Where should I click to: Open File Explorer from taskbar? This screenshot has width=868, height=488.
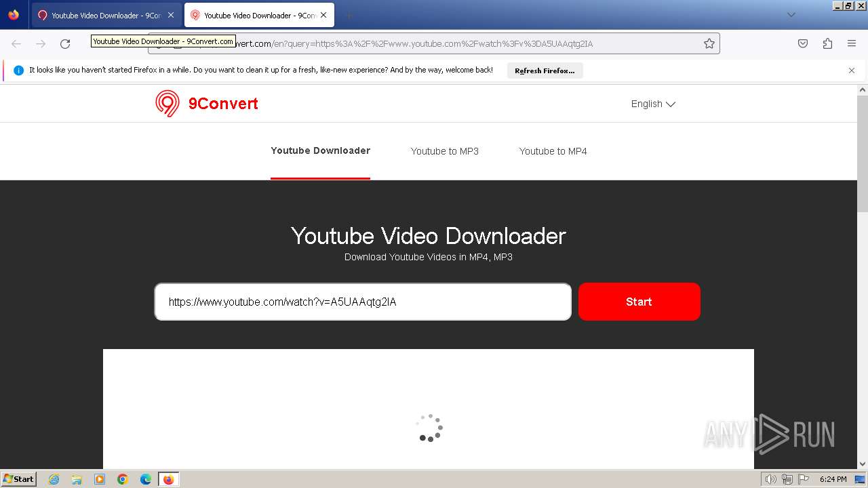(77, 479)
